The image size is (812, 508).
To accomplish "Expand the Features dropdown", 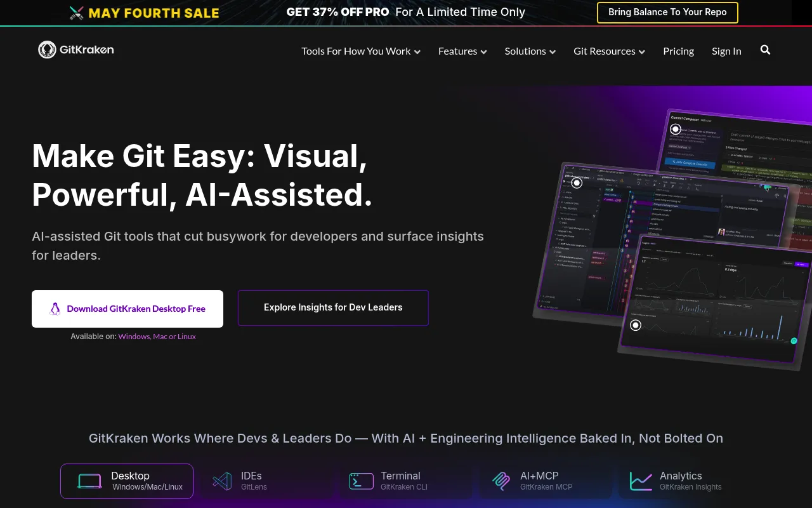I will (x=462, y=51).
